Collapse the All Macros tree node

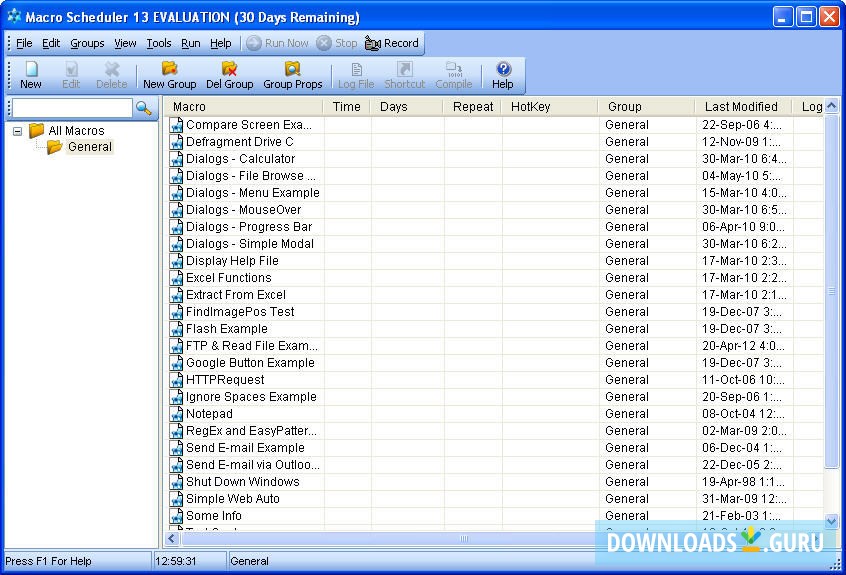pyautogui.click(x=17, y=131)
